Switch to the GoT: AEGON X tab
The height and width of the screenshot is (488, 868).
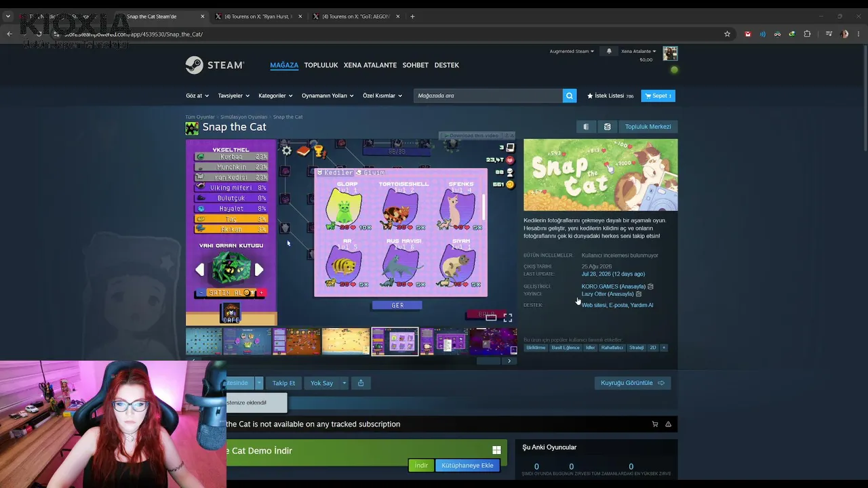pos(357,16)
